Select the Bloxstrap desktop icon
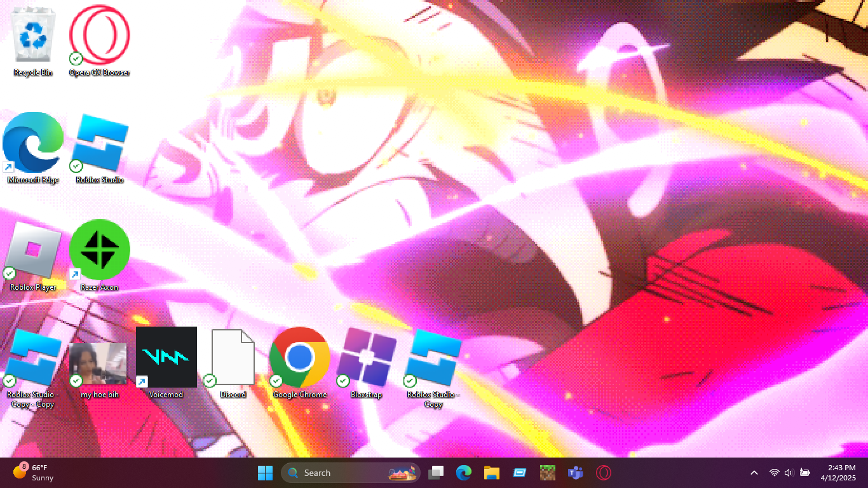This screenshot has height=488, width=868. (x=367, y=363)
